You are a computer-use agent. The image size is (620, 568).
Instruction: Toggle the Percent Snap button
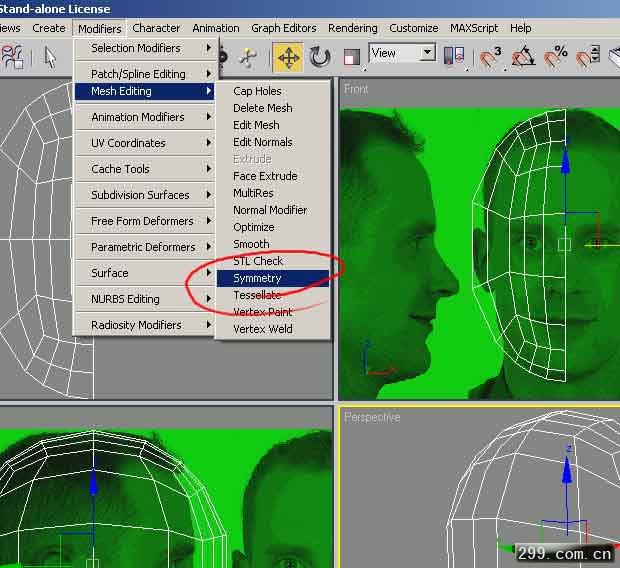click(555, 57)
